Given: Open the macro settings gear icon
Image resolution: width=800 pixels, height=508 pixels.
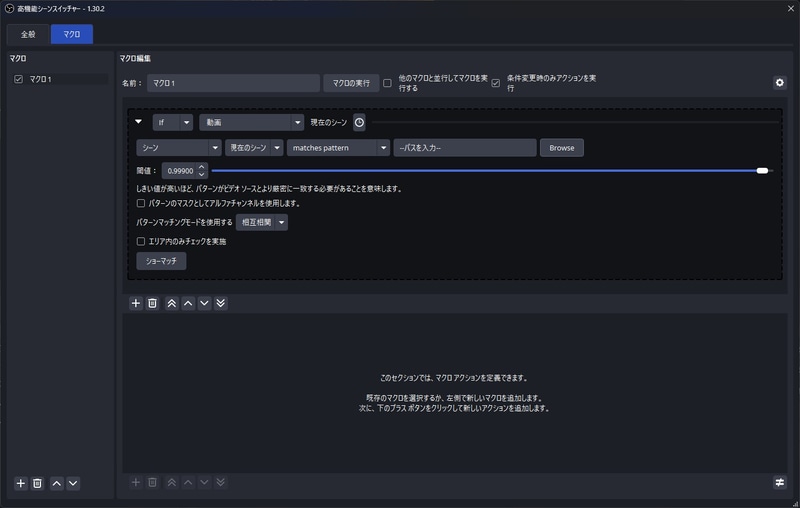Looking at the screenshot, I should click(780, 83).
